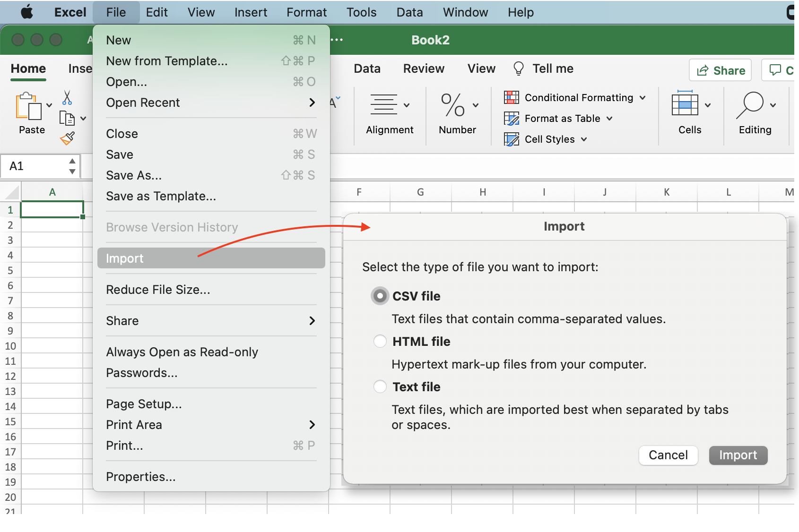Click the Paste clipboard icon
The width and height of the screenshot is (799, 532).
coord(27,106)
